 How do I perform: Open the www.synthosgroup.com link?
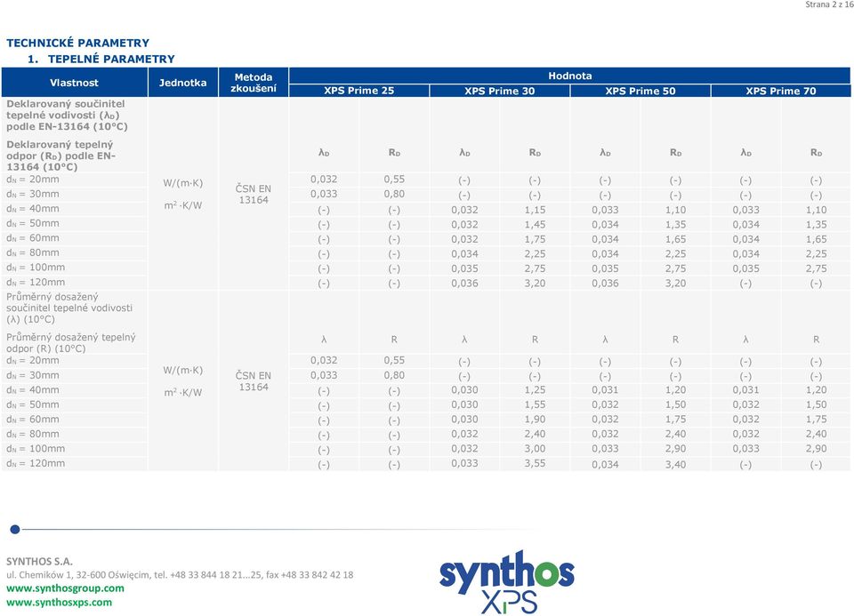65,588
